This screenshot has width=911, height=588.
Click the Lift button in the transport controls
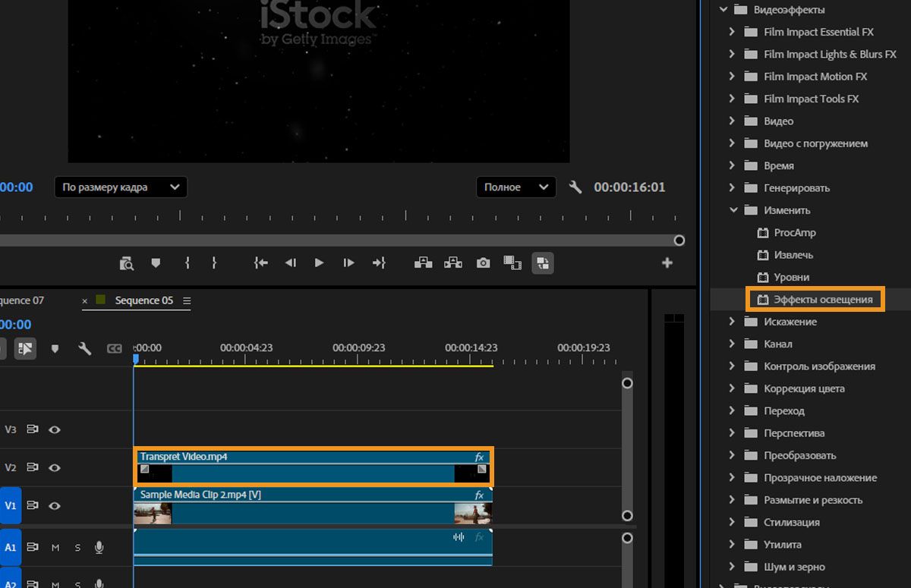(423, 263)
